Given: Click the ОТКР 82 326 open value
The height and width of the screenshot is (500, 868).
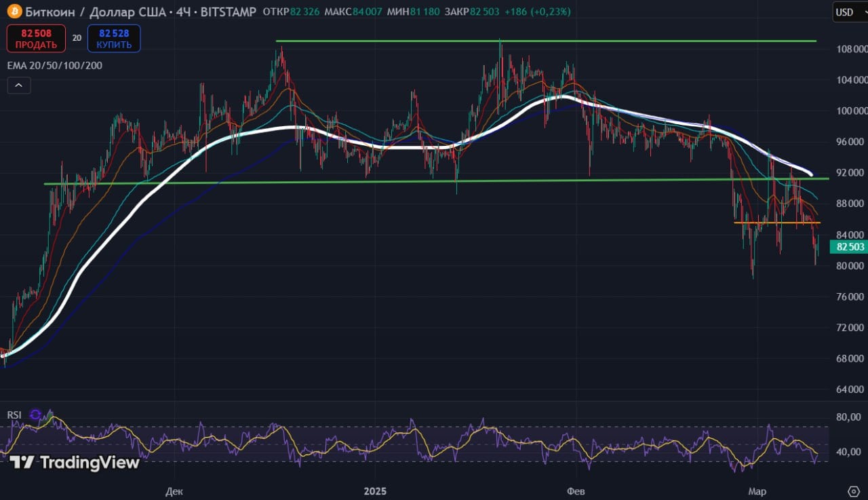Looking at the screenshot, I should pos(290,12).
